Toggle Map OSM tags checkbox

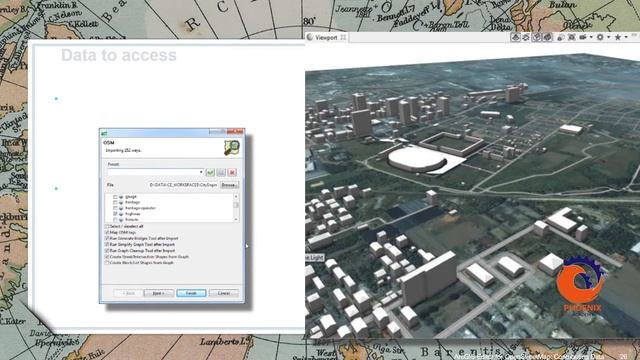107,232
